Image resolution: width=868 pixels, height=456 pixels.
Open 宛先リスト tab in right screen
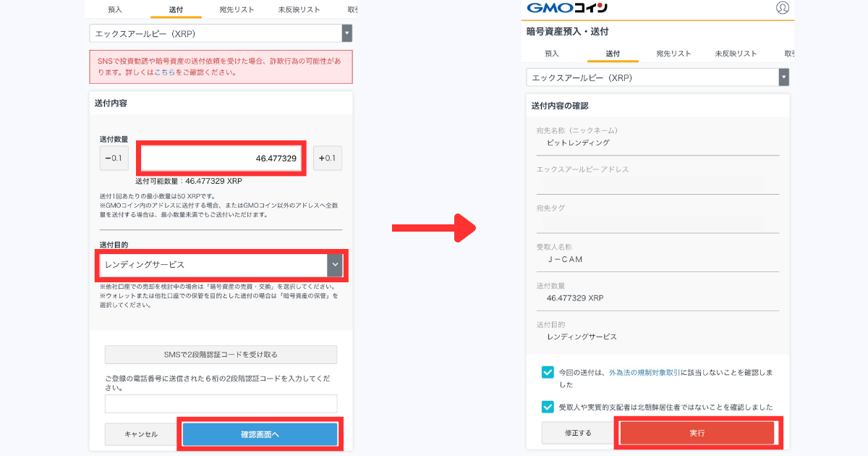coord(673,54)
